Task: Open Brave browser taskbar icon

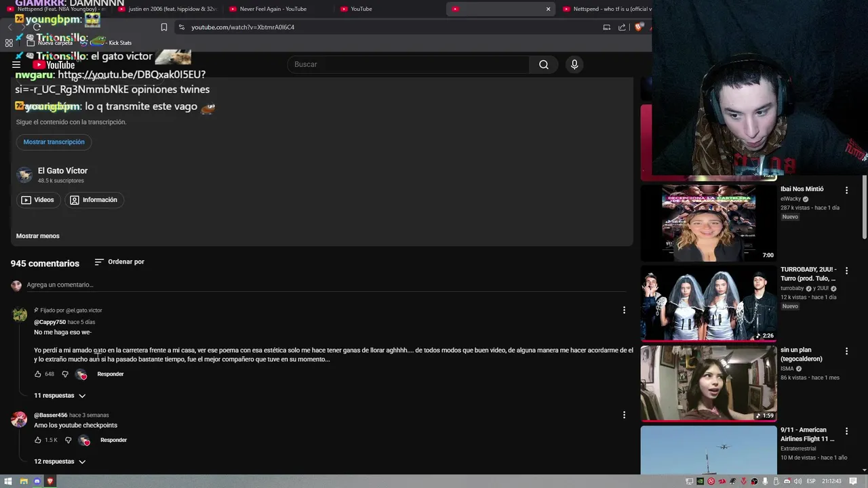Action: 50,481
